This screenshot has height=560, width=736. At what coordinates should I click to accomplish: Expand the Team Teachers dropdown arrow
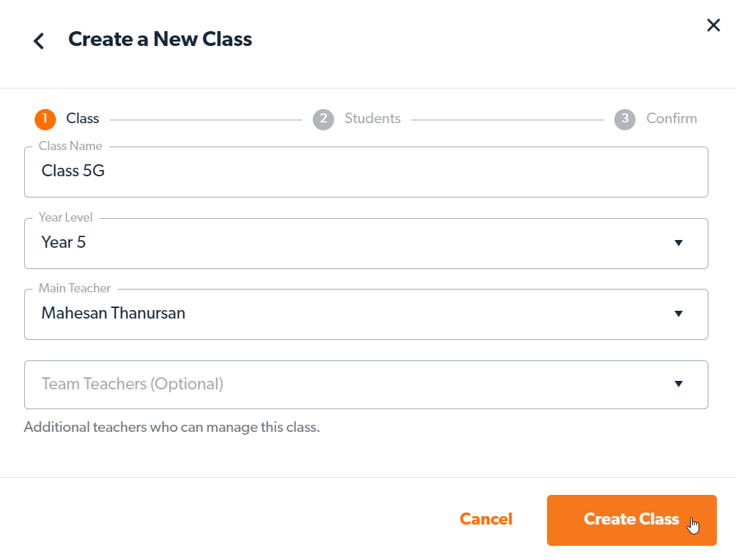(x=679, y=384)
